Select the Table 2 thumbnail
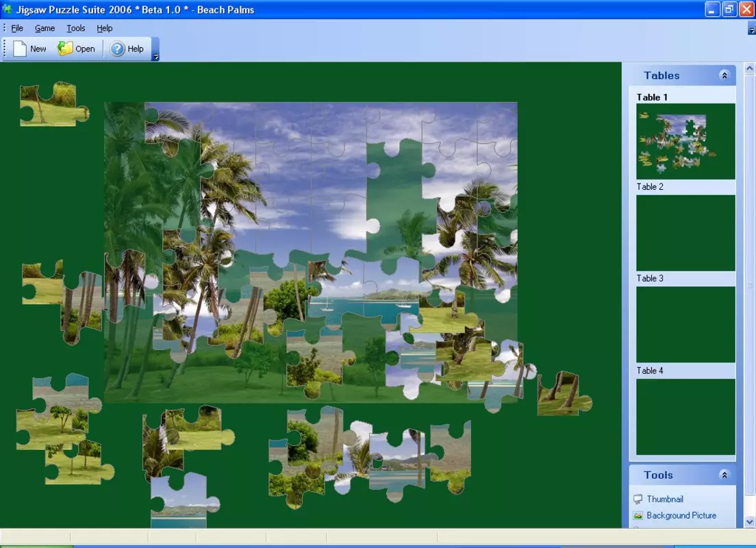The height and width of the screenshot is (548, 756). click(x=685, y=233)
